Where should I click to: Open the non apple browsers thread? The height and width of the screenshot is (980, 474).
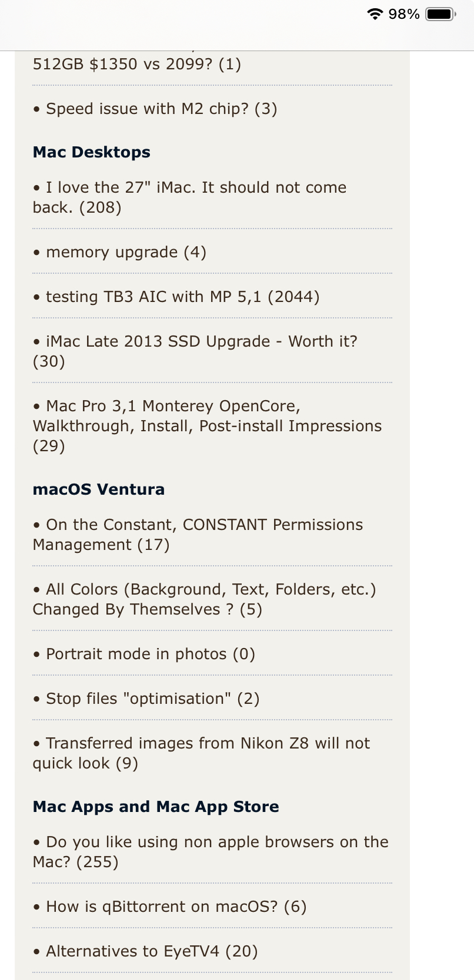[211, 852]
